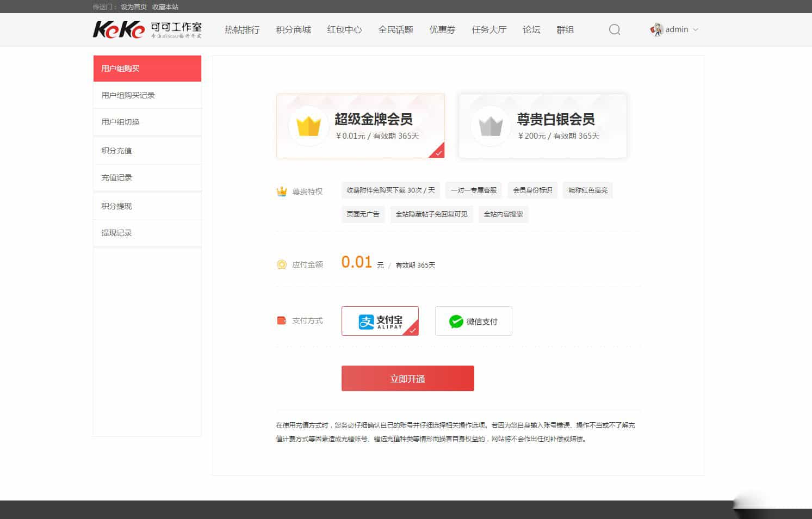The height and width of the screenshot is (519, 812).
Task: Click the 页面无广告 privilege tag
Action: pyautogui.click(x=363, y=214)
